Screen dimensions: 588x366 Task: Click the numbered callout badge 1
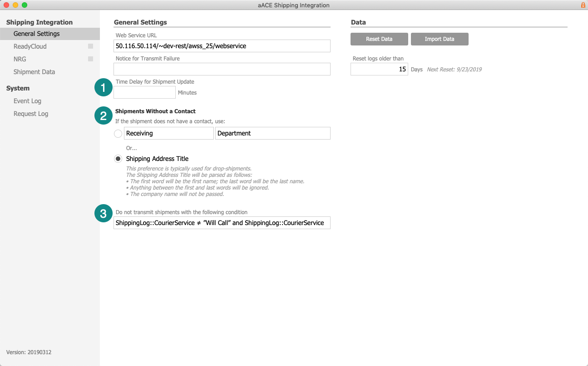point(104,88)
